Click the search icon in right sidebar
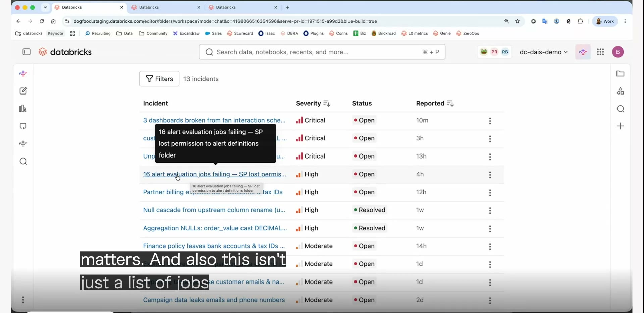Image resolution: width=644 pixels, height=313 pixels. click(x=621, y=109)
